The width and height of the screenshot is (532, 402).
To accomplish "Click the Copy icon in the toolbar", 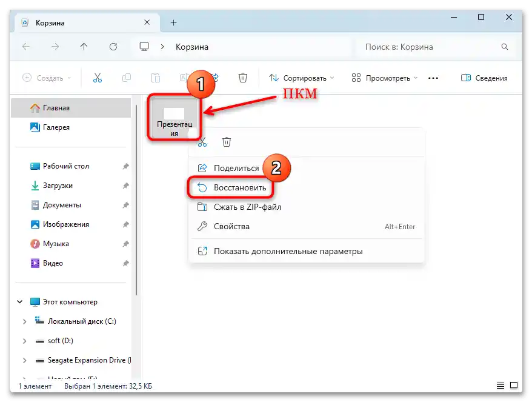I will (127, 78).
